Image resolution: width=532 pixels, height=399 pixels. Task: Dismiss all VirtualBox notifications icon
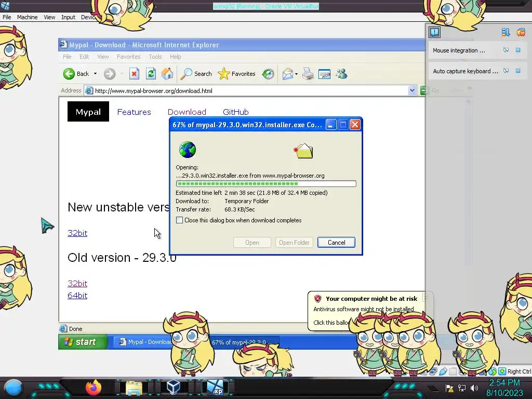point(521,32)
